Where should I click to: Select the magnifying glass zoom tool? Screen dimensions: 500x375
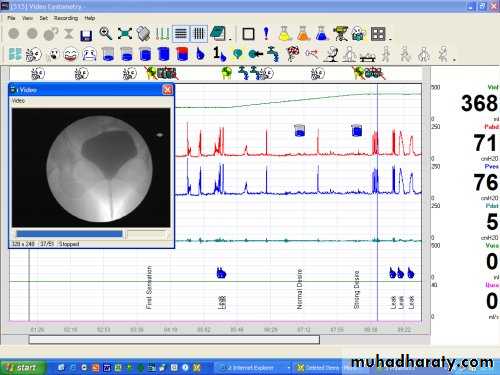coord(106,34)
